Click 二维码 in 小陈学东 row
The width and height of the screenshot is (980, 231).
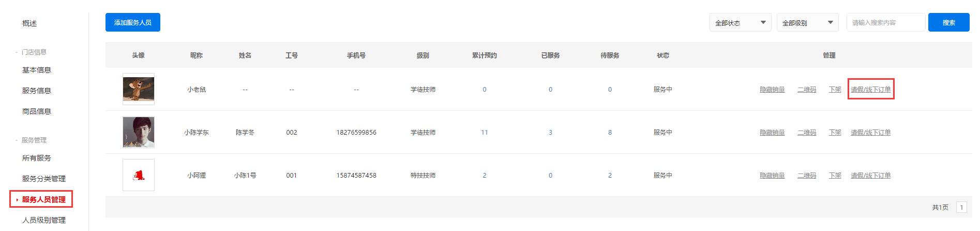pos(807,133)
